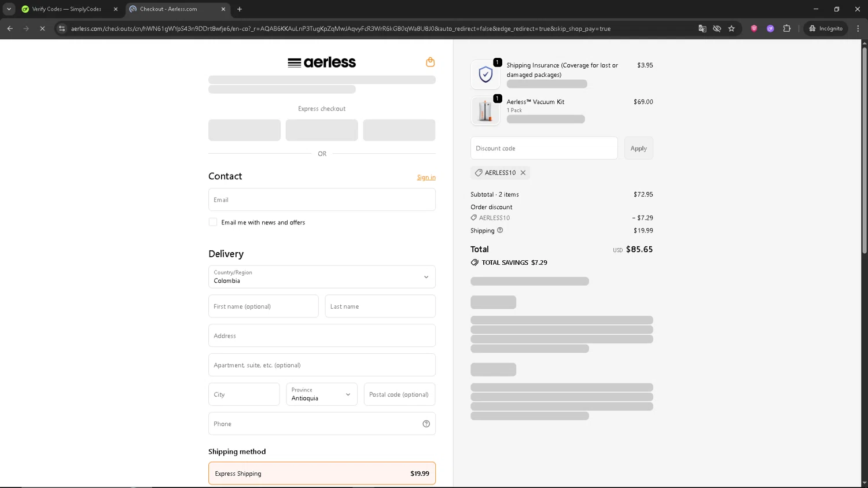This screenshot has width=868, height=488.
Task: Close the Verify Codes SimplyCodes tab
Action: [115, 9]
